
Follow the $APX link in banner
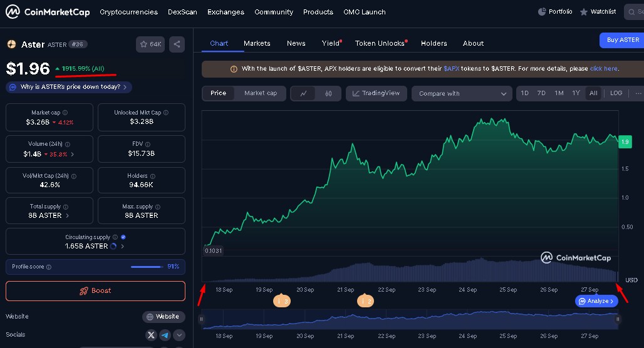tap(452, 68)
